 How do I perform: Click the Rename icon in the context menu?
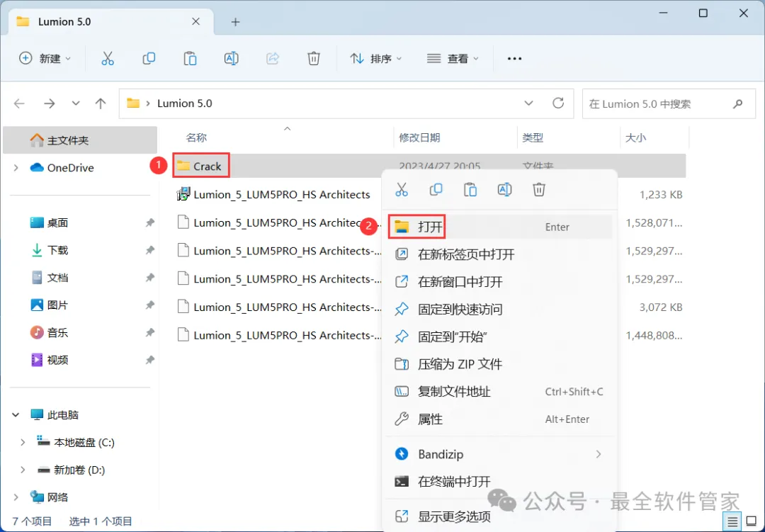coord(504,189)
